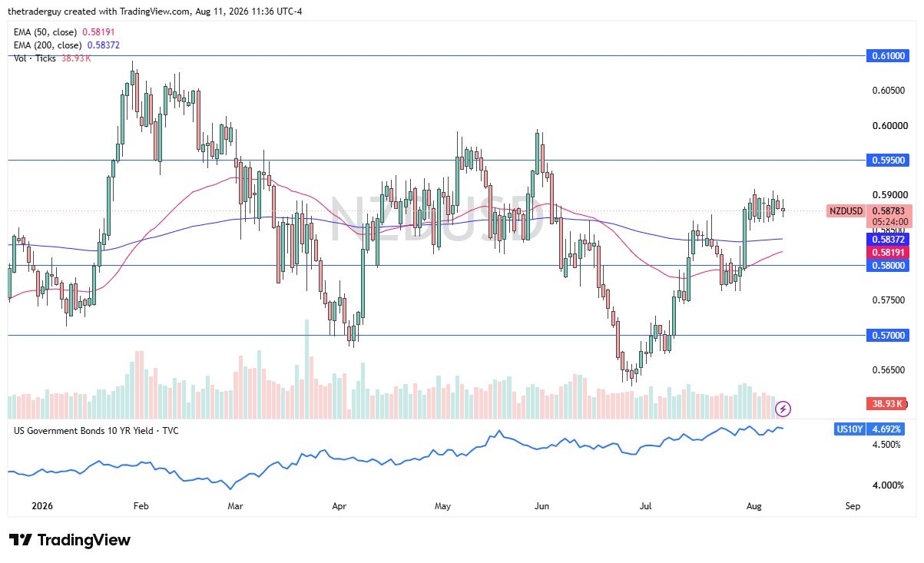Click the 0.60500 price axis label
This screenshot has height=563, width=924.
889,91
